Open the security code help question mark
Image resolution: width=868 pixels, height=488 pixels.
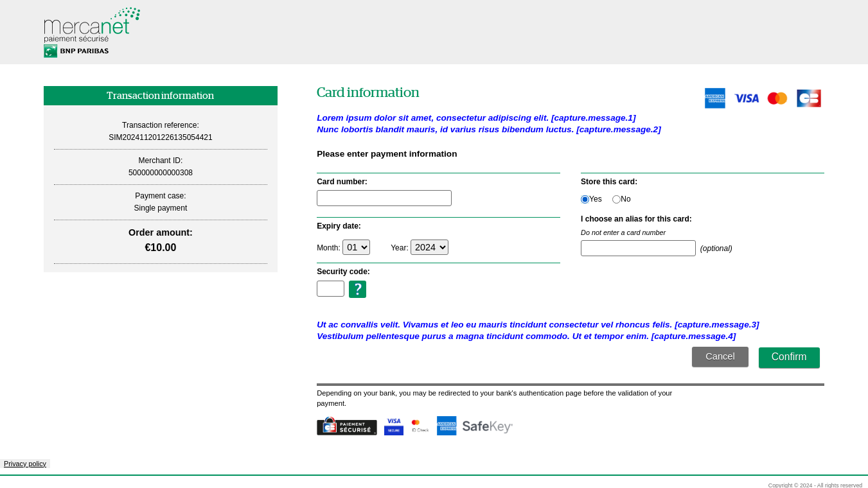[x=357, y=289]
